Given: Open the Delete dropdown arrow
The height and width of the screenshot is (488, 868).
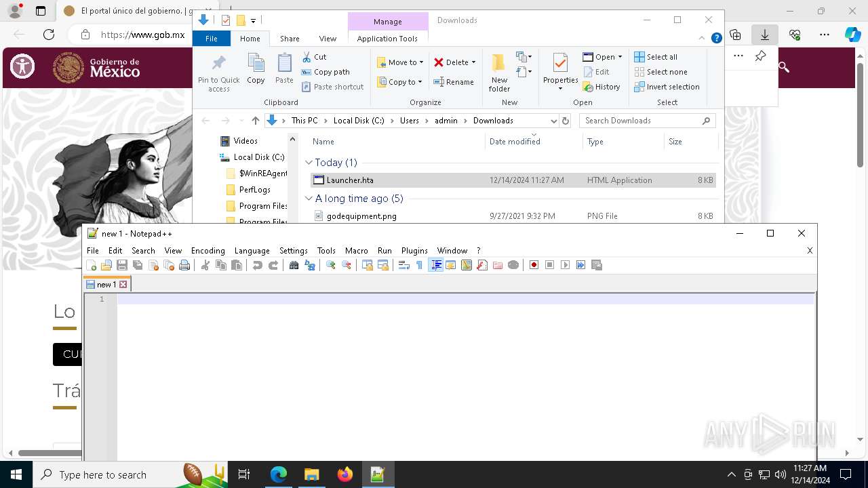Looking at the screenshot, I should click(x=473, y=62).
